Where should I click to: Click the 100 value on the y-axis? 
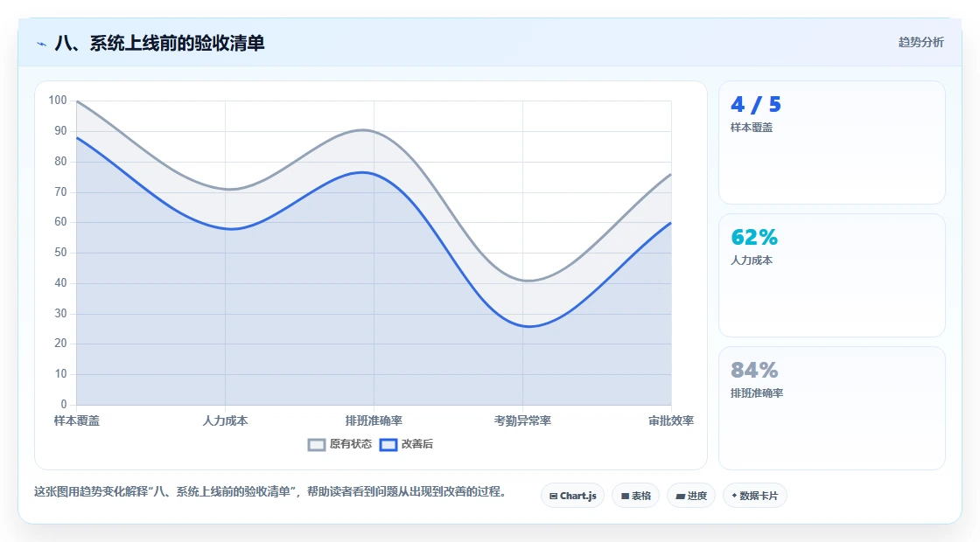point(58,101)
